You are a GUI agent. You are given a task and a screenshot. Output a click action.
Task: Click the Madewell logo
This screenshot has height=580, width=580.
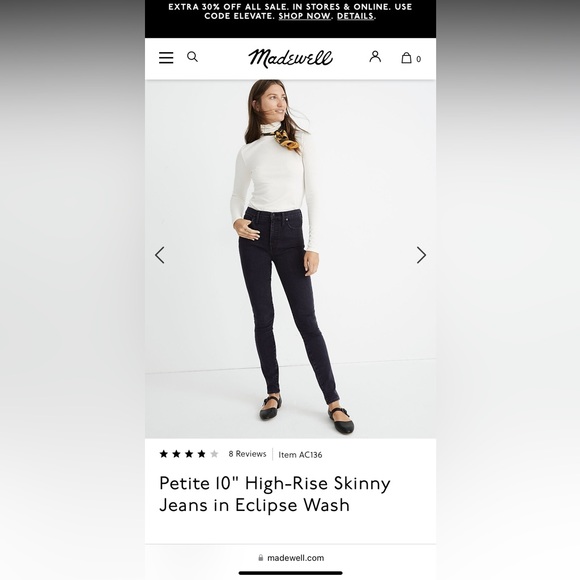point(290,58)
